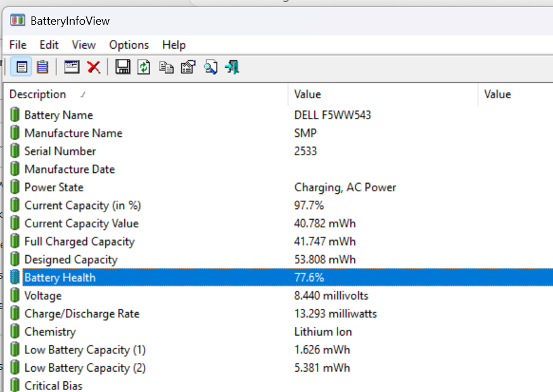
Task: Click the SMP manufacturer value
Action: pos(305,133)
